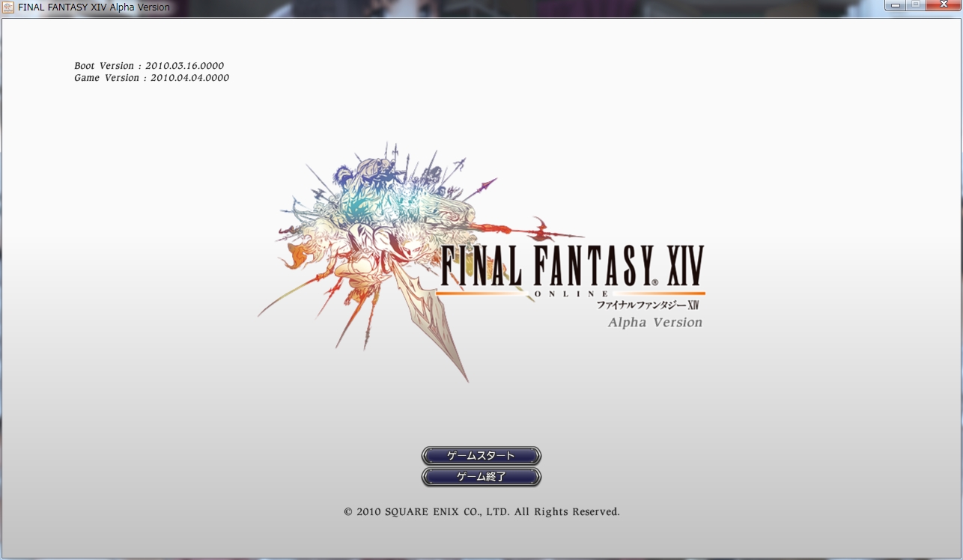963x560 pixels.
Task: Click the italic Alpha Version label
Action: (x=655, y=323)
